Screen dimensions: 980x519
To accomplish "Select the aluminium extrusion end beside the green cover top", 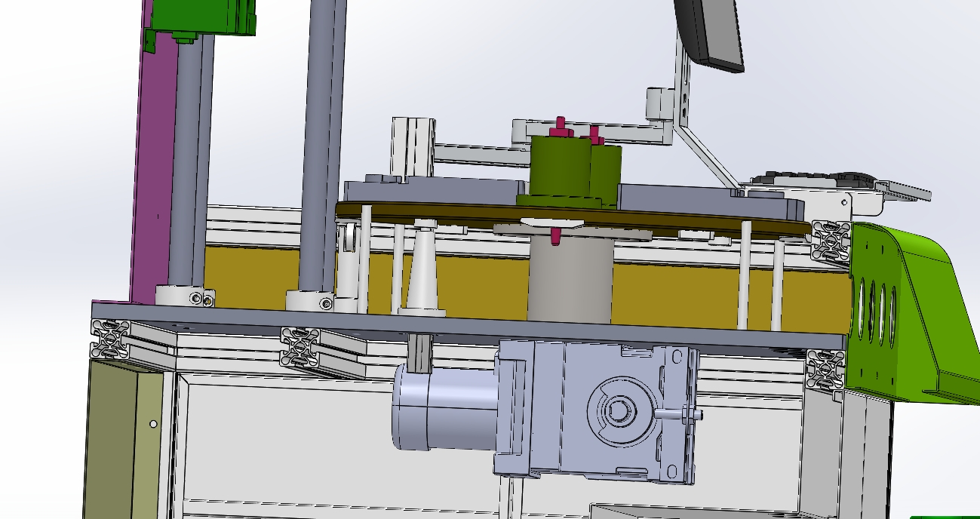I will [x=832, y=241].
